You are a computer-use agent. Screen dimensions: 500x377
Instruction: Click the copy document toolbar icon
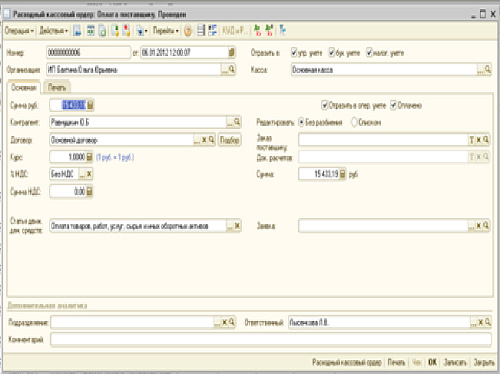coord(103,31)
